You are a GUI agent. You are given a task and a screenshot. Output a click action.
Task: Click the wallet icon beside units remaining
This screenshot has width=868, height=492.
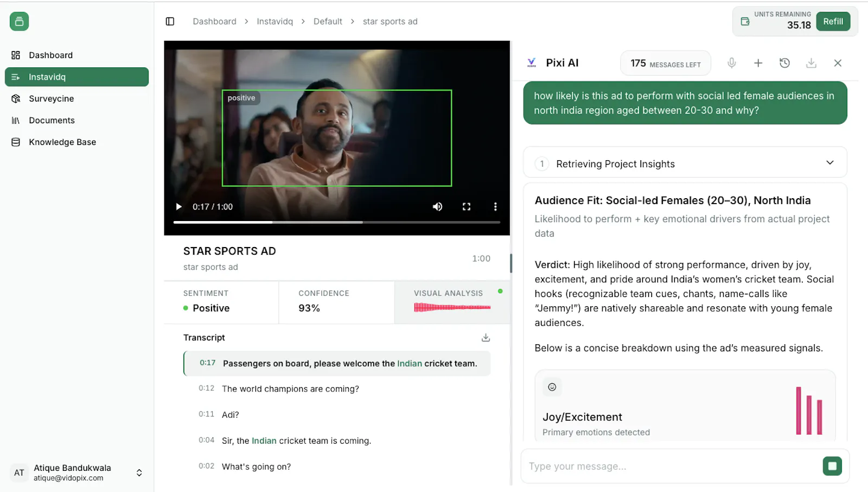coord(745,21)
